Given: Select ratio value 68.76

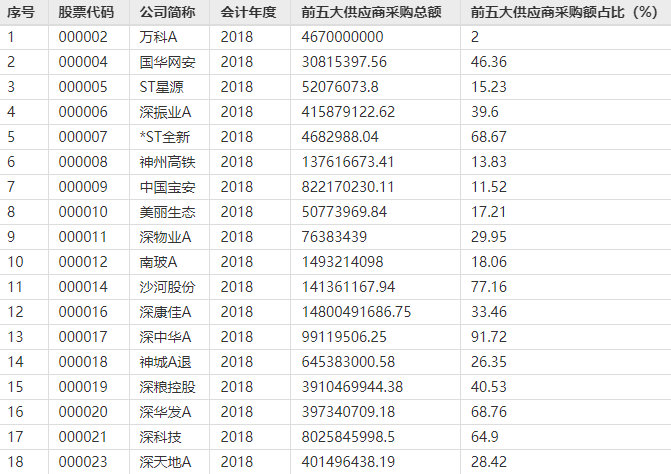Looking at the screenshot, I should 489,412.
